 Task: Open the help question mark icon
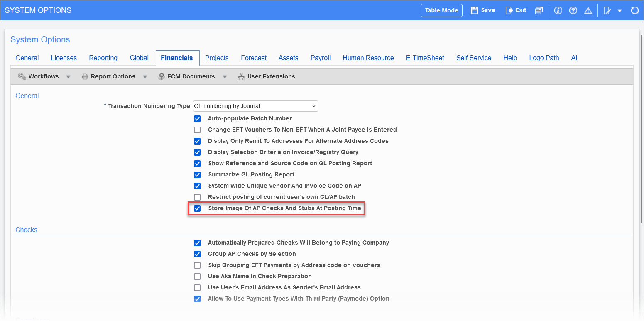pos(573,10)
